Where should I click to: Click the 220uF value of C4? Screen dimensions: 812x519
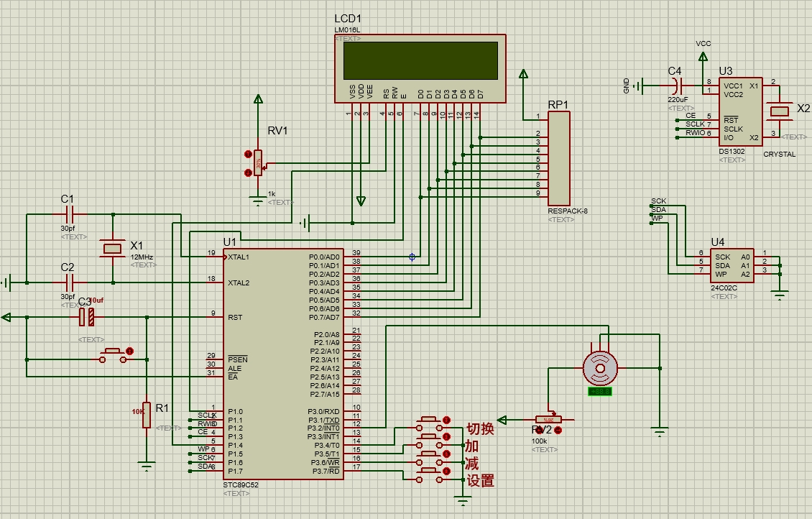coord(678,99)
